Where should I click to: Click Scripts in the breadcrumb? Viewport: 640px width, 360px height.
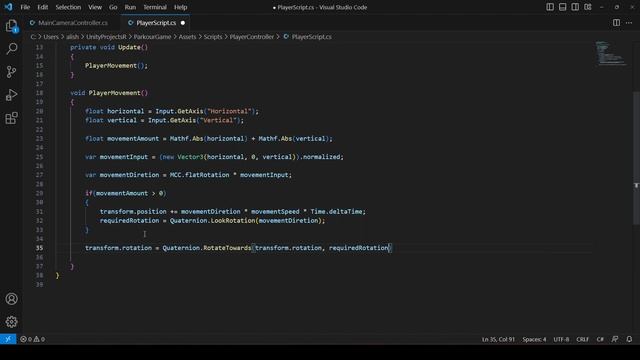(x=213, y=37)
